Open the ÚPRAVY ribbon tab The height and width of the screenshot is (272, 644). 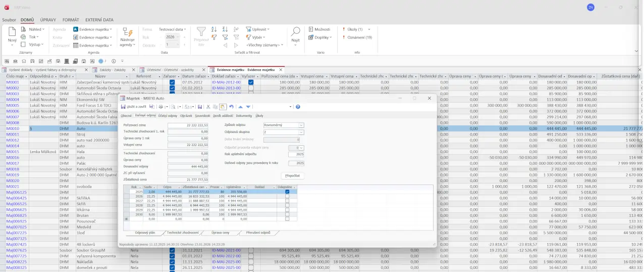[x=48, y=20]
